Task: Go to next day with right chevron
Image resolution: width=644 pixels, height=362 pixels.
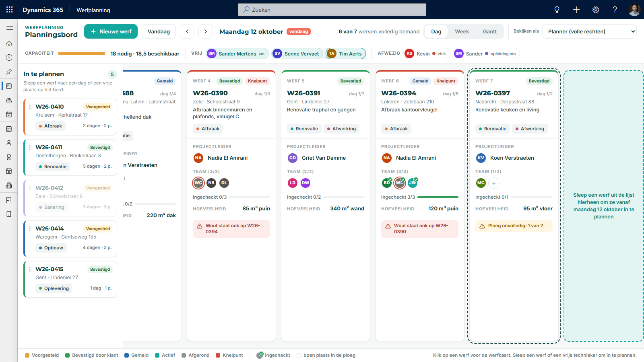Action: tap(206, 31)
